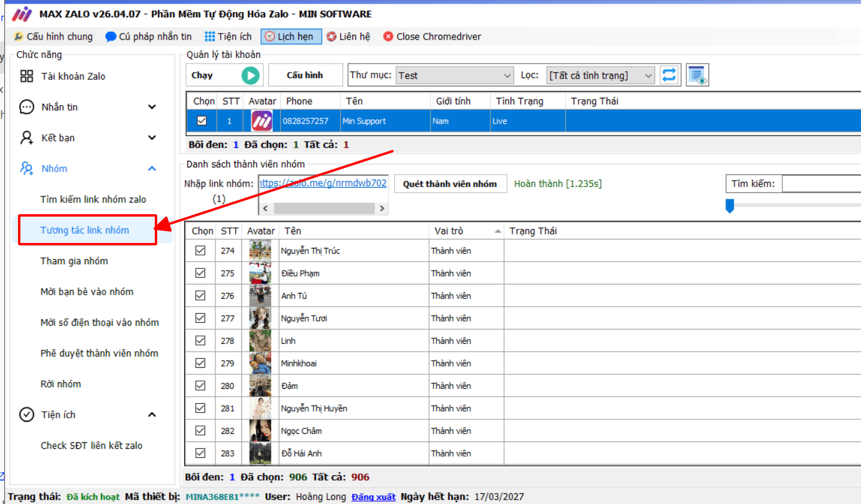Click the Tên column header in members table
The width and height of the screenshot is (861, 504).
pyautogui.click(x=355, y=231)
